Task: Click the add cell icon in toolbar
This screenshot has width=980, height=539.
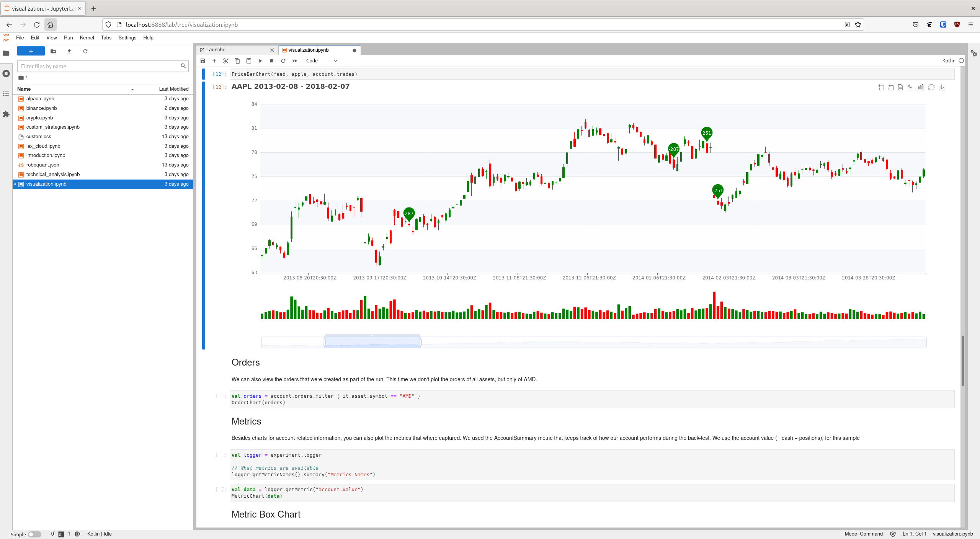Action: 214,60
